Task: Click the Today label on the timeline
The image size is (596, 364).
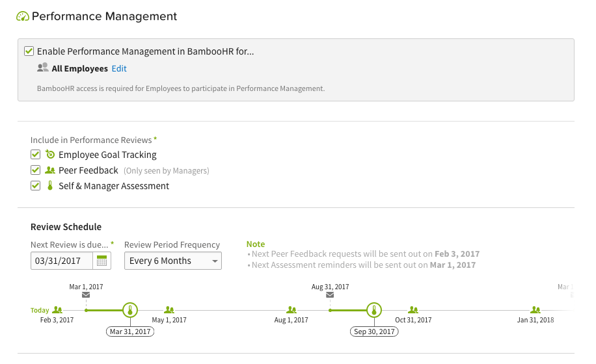Action: [x=40, y=311]
